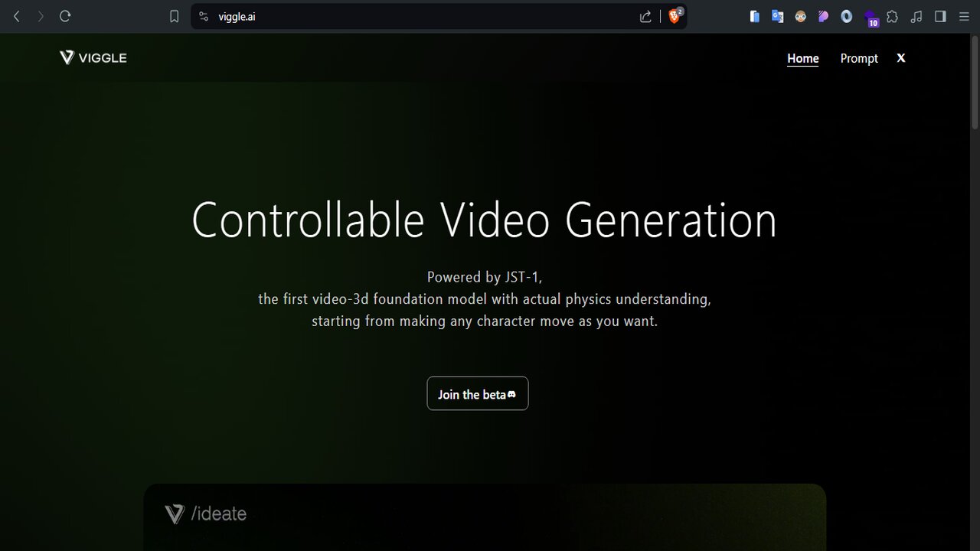Bookmark this page with the bookmark icon
This screenshot has width=980, height=551.
(175, 16)
